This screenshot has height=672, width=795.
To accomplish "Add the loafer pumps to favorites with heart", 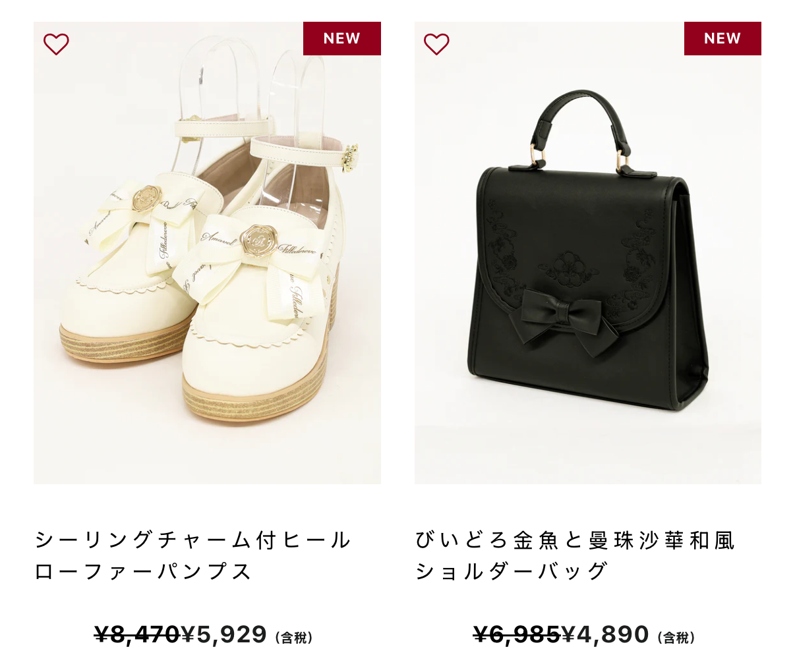I will pyautogui.click(x=56, y=44).
